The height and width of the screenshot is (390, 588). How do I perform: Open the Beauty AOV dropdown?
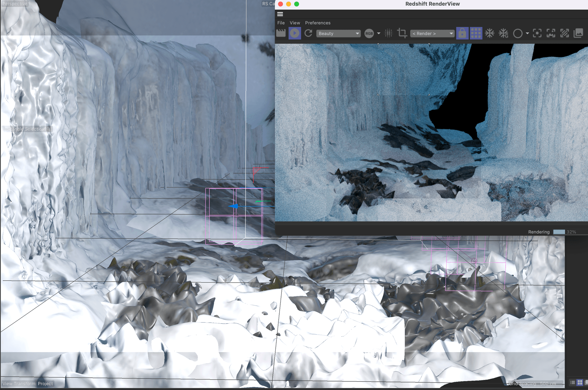point(338,33)
